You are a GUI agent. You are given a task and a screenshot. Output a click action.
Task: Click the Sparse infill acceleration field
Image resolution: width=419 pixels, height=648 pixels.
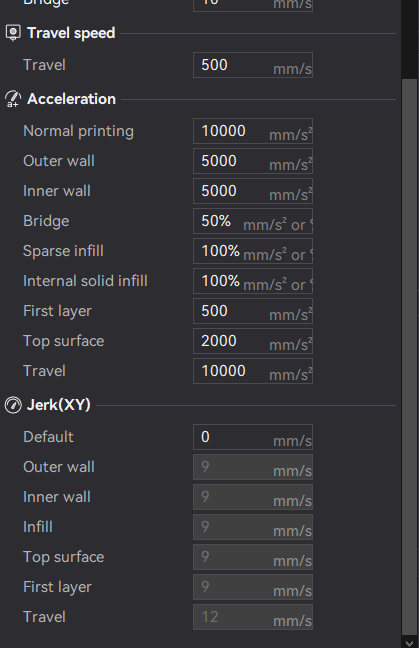tap(253, 251)
